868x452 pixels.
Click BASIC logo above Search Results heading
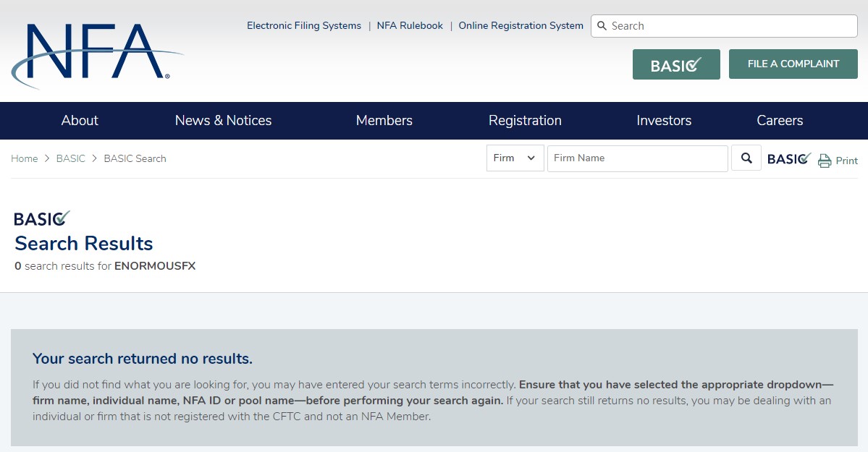click(x=42, y=218)
